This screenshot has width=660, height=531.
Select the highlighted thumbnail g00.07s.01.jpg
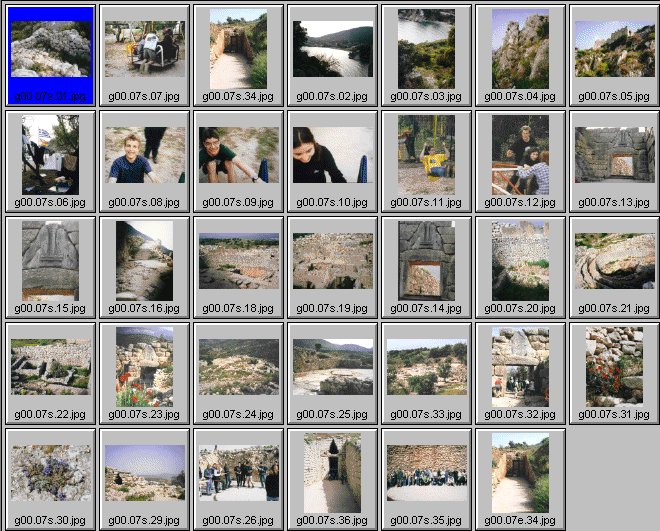[50, 50]
